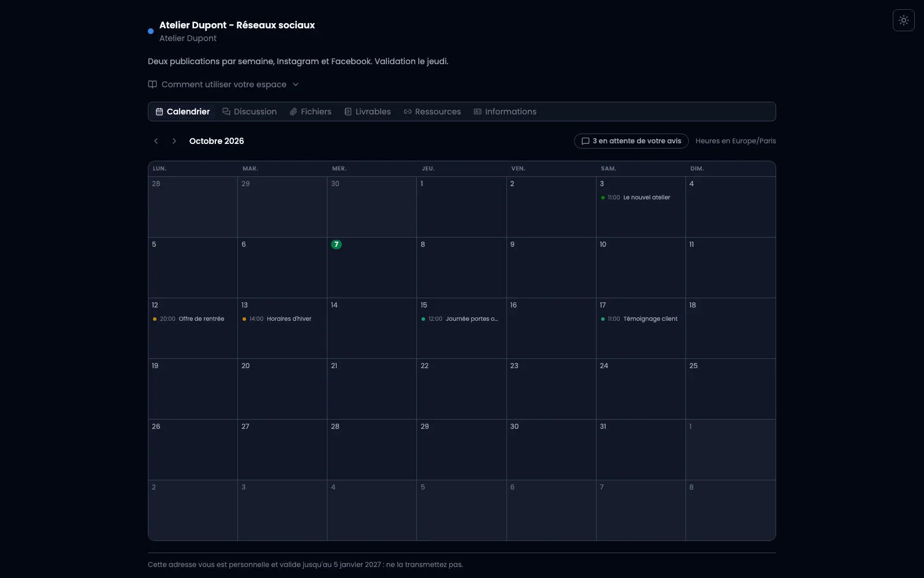Click the October 22 day cell
Screen dimensions: 924x578
point(461,389)
